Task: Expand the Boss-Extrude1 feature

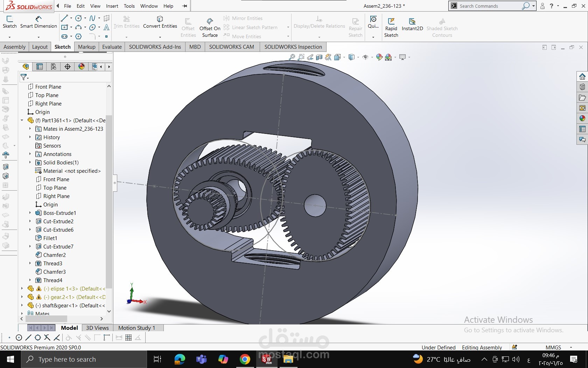Action: pyautogui.click(x=30, y=213)
